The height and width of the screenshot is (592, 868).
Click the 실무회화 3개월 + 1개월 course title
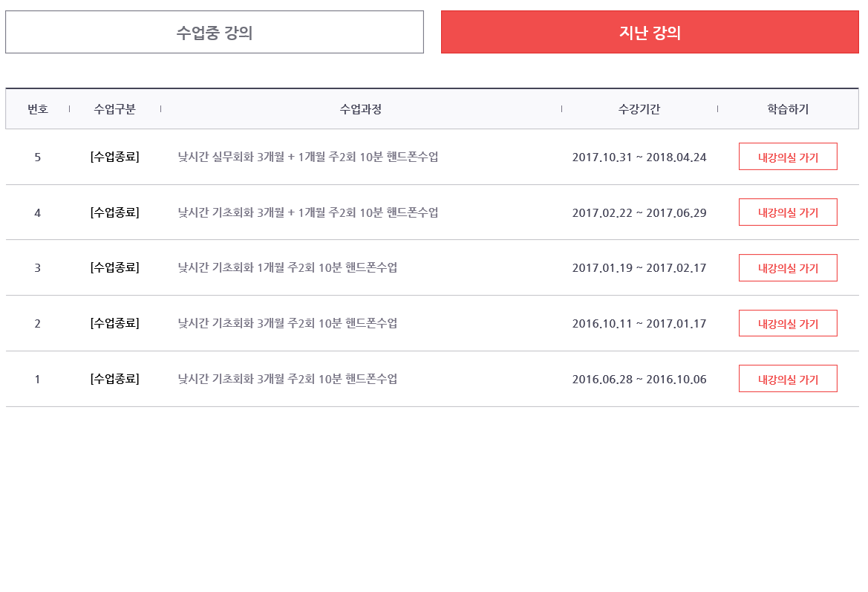coord(308,157)
